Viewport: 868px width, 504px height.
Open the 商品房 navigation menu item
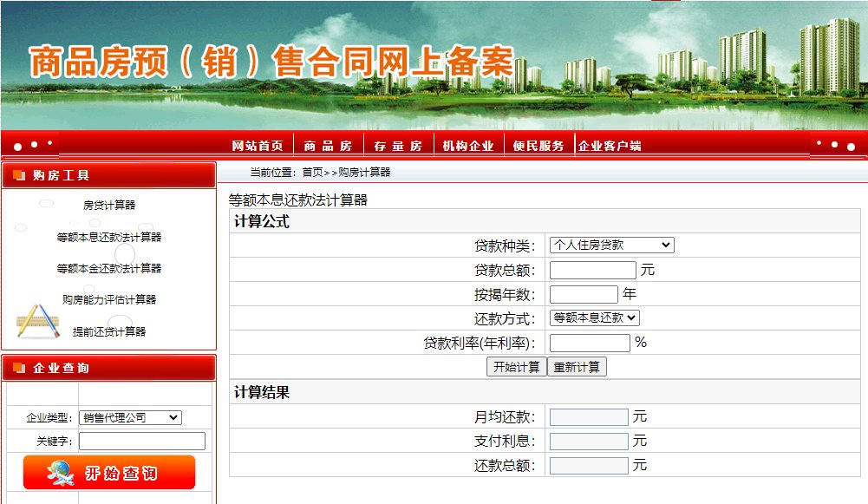(328, 146)
